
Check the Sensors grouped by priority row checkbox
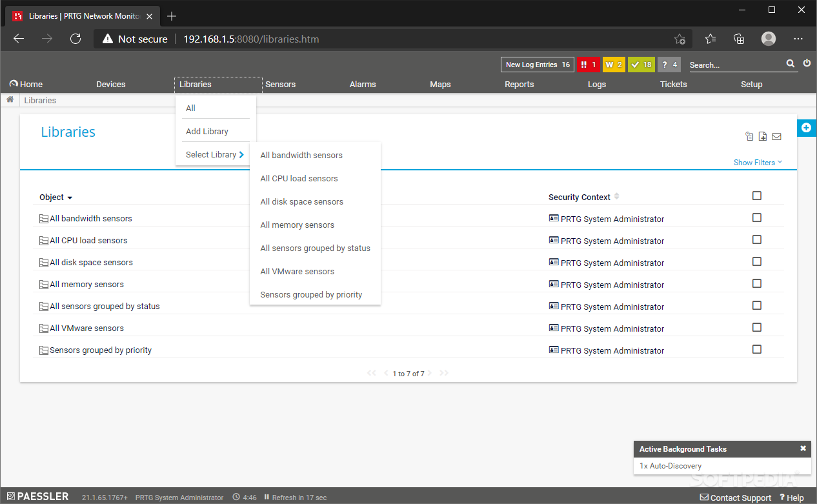click(757, 349)
